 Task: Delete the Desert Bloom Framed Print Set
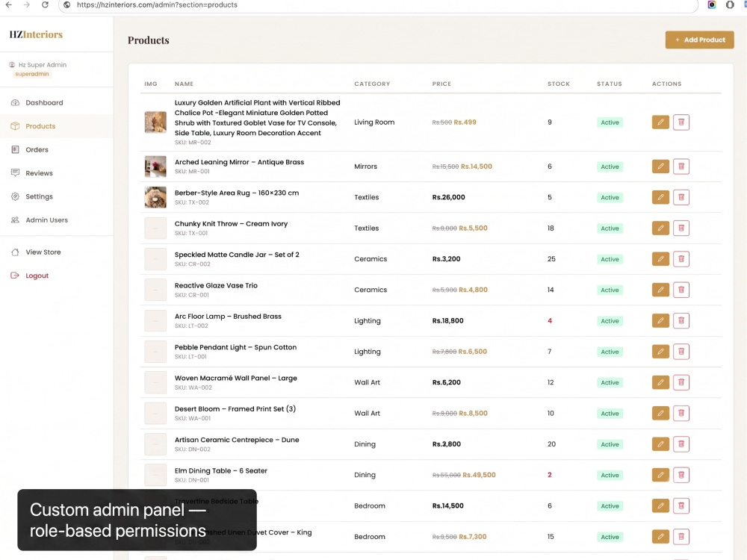point(681,414)
